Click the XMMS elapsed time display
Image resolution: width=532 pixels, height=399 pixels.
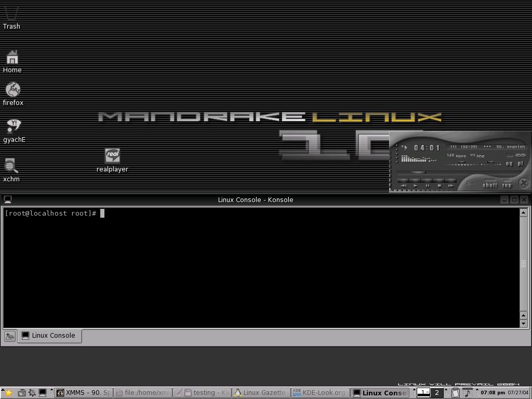[x=427, y=148]
